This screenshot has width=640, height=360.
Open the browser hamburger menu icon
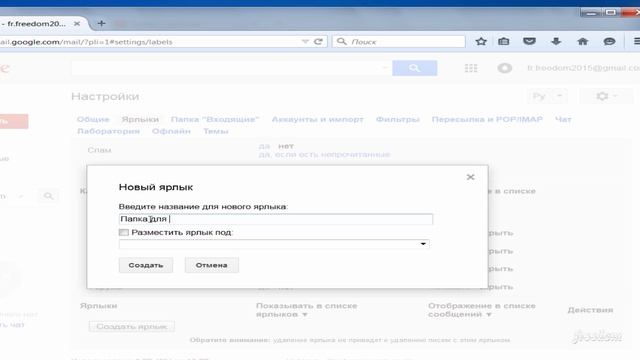636,42
